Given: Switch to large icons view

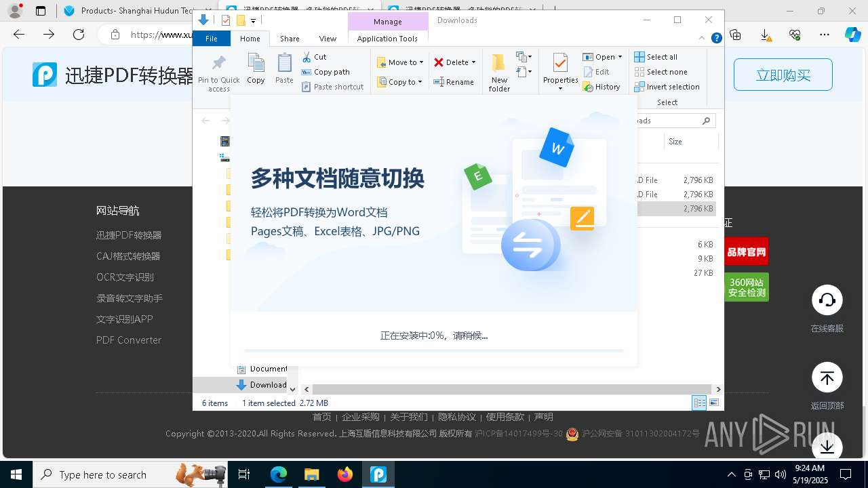Looking at the screenshot, I should [x=714, y=403].
